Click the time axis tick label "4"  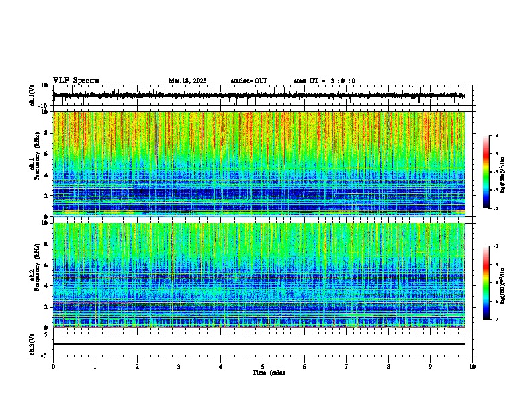[x=220, y=367]
